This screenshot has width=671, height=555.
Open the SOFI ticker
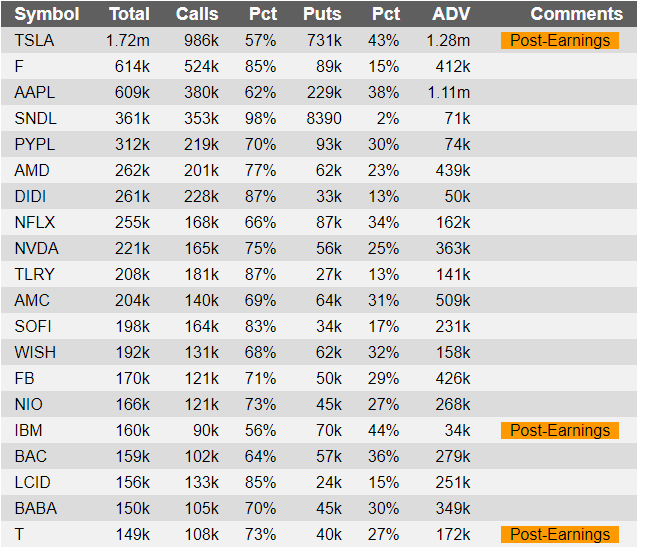point(33,326)
